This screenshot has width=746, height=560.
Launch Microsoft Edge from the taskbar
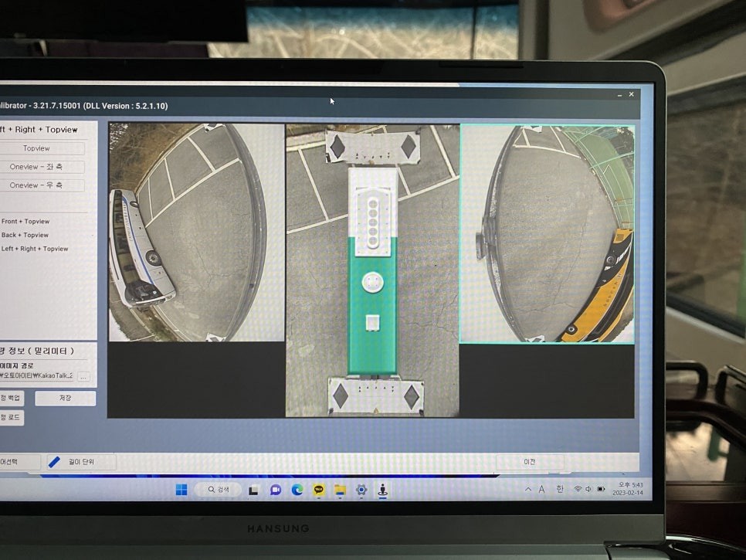pyautogui.click(x=297, y=490)
